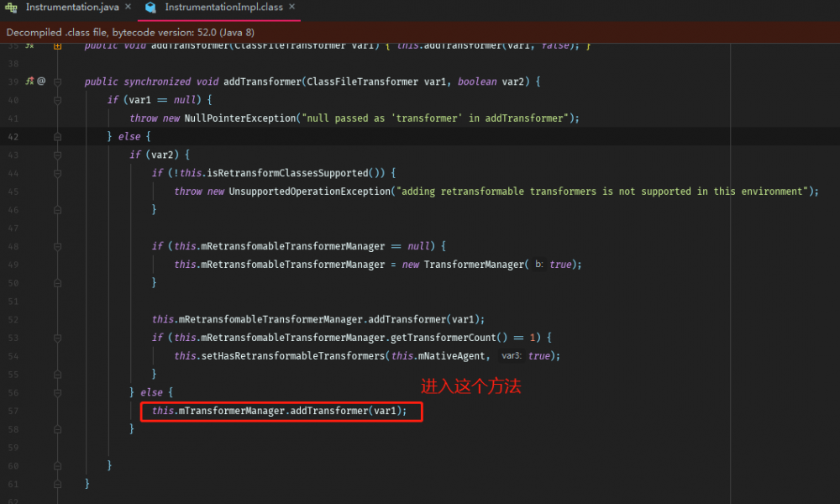The width and height of the screenshot is (840, 504).
Task: Collapse the else block at line 56
Action: click(57, 392)
